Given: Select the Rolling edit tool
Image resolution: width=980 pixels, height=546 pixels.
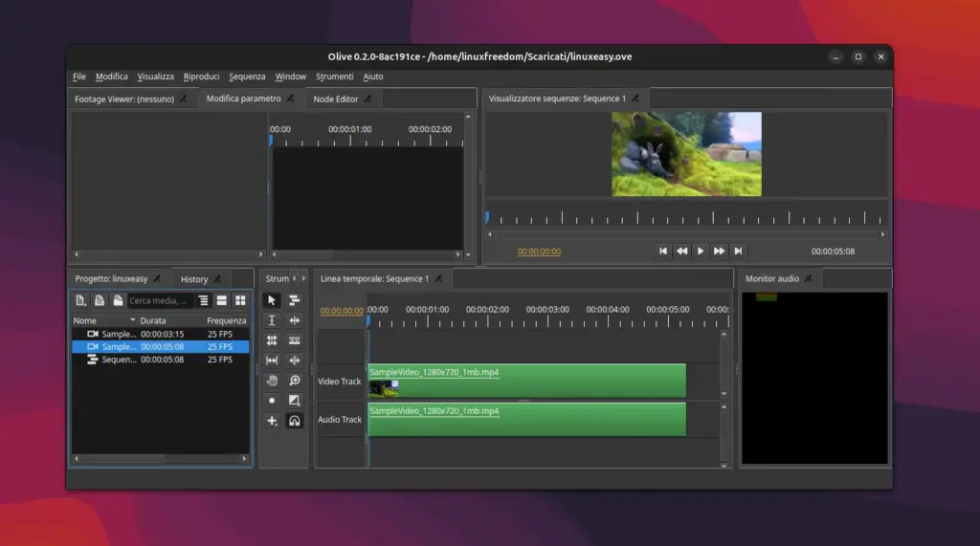Looking at the screenshot, I should [x=271, y=340].
